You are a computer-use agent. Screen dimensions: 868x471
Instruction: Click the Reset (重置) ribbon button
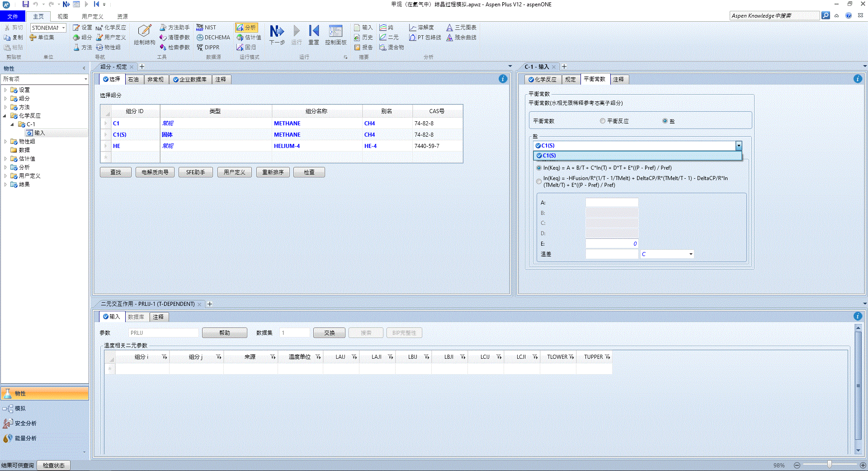(x=314, y=35)
